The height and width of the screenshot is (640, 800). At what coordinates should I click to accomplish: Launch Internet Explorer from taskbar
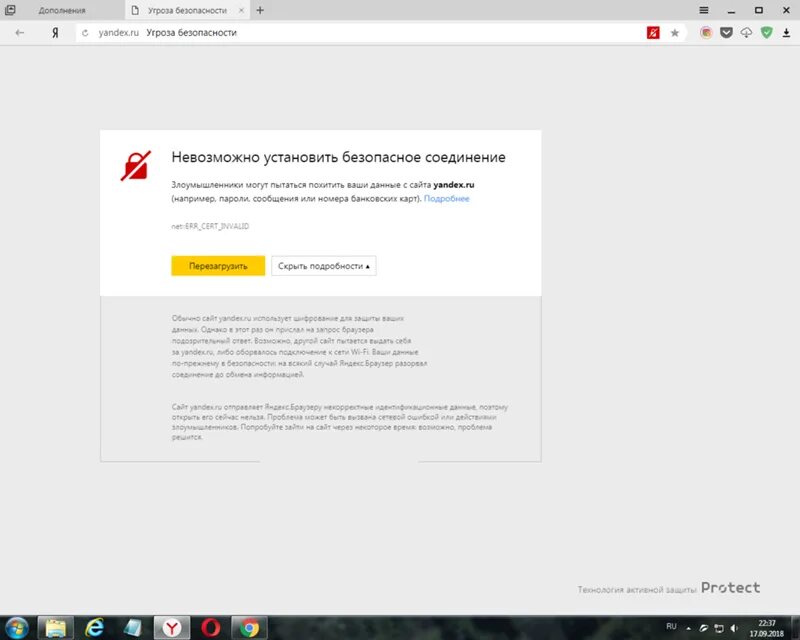click(x=94, y=628)
